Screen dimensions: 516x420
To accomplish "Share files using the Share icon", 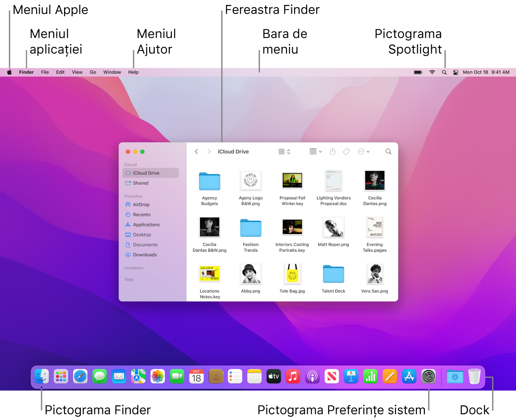I will click(333, 151).
